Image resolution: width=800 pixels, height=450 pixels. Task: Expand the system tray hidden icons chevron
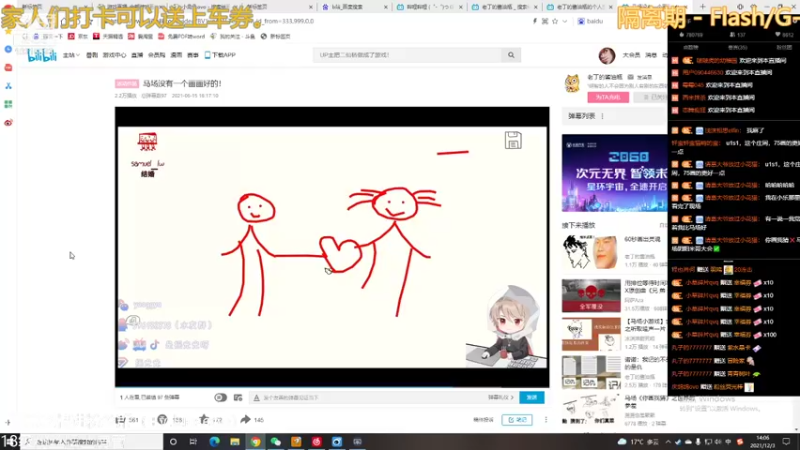668,442
